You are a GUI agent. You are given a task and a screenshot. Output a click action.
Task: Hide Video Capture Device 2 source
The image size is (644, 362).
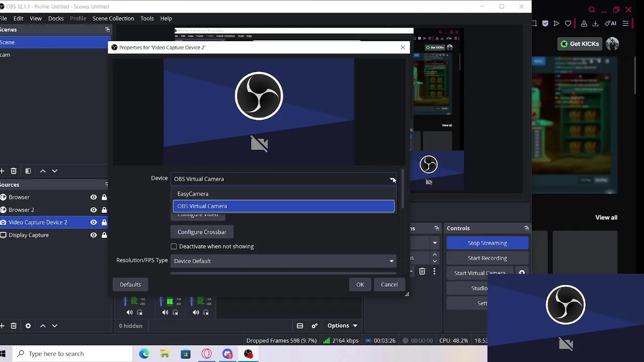(94, 222)
